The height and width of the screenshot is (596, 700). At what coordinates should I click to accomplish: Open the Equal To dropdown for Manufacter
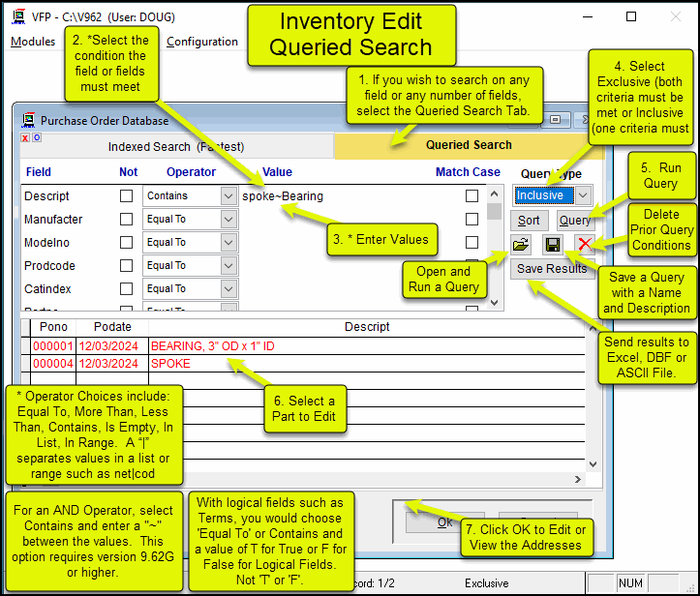point(228,219)
